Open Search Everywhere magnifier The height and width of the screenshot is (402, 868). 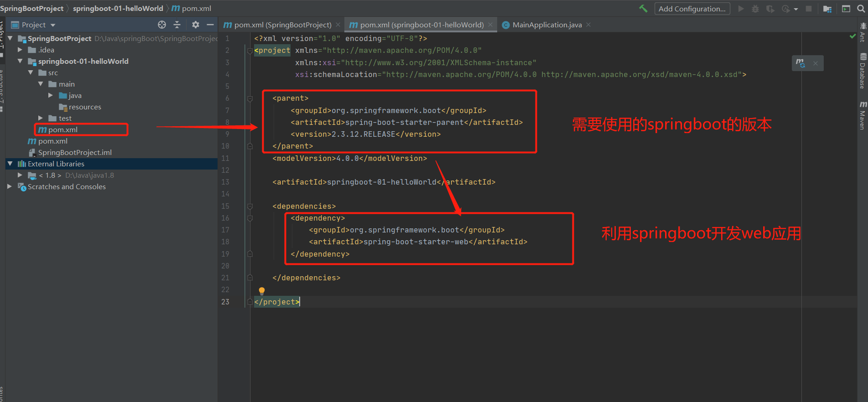[x=861, y=9]
